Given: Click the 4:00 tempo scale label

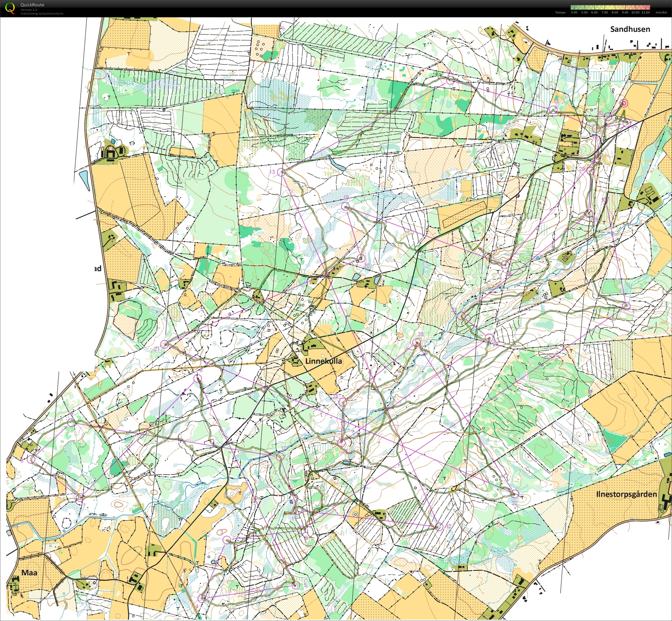Looking at the screenshot, I should pyautogui.click(x=574, y=12).
